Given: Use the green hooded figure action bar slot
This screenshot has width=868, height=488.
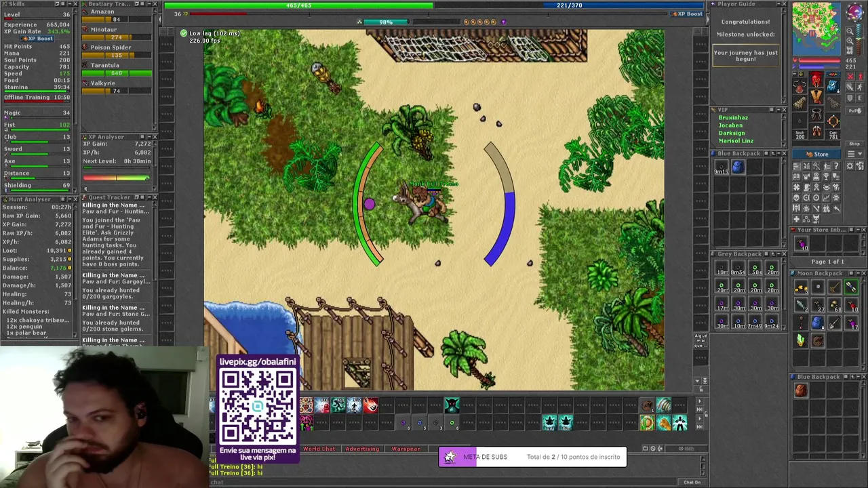Looking at the screenshot, I should pyautogui.click(x=452, y=405).
